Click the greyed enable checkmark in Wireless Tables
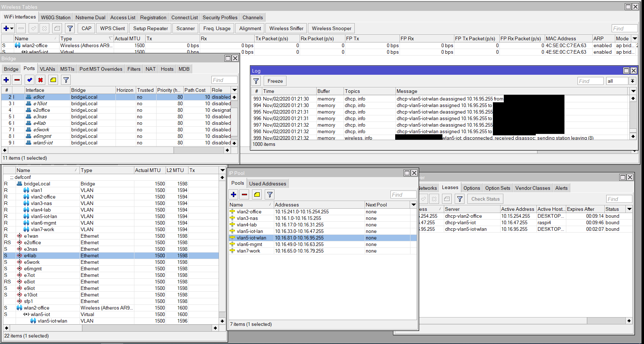 (x=33, y=28)
